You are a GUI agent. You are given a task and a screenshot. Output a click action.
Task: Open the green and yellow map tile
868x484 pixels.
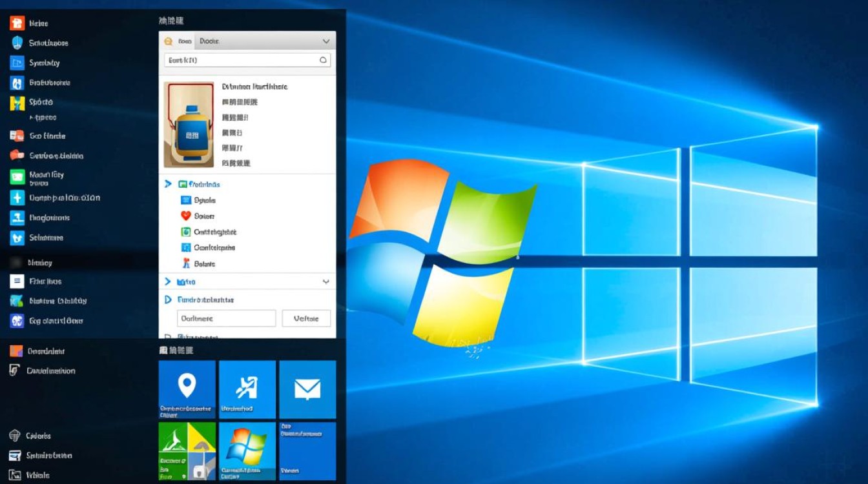(187, 450)
